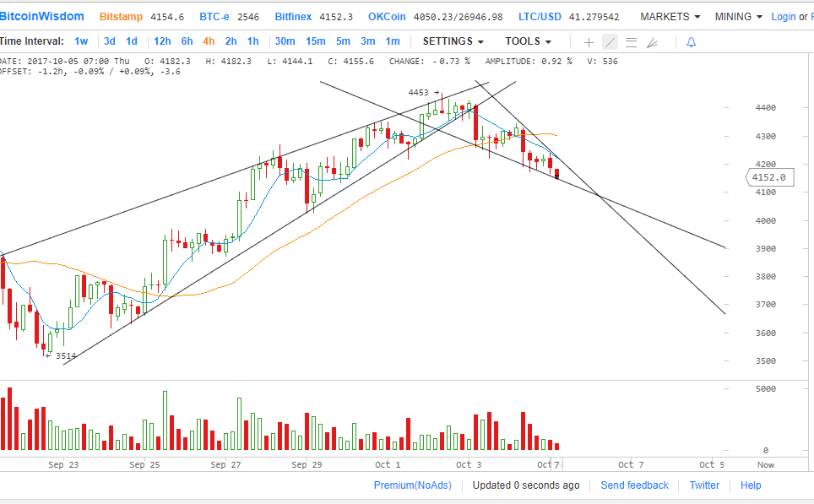The height and width of the screenshot is (504, 814).
Task: Open price alerts bell icon
Action: (691, 41)
